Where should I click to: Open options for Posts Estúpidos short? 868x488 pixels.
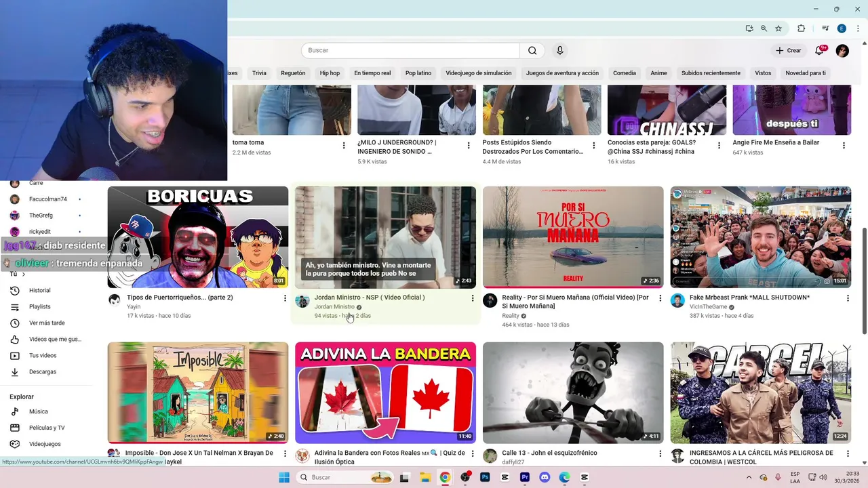(x=594, y=146)
